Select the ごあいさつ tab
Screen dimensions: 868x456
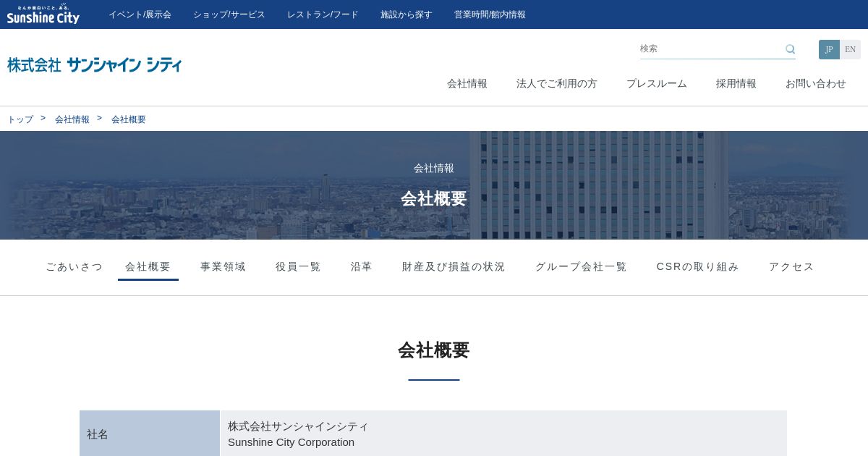(75, 266)
